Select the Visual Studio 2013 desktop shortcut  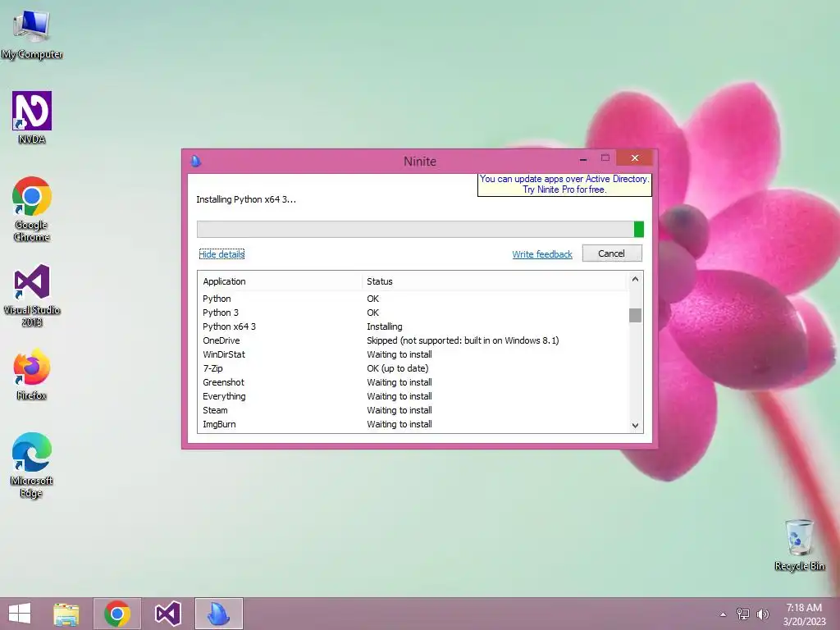coord(32,295)
